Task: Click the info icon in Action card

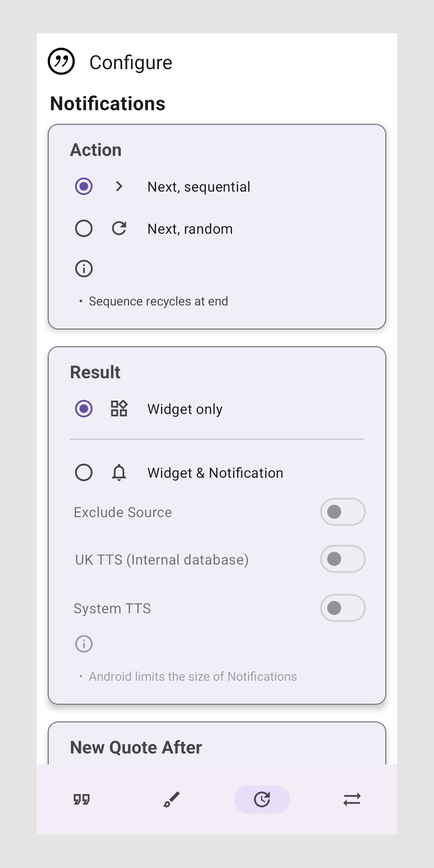Action: [x=84, y=268]
